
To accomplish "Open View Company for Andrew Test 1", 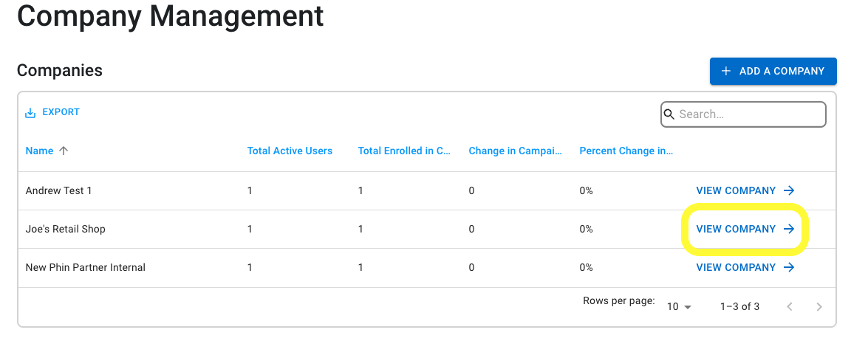I will [745, 190].
